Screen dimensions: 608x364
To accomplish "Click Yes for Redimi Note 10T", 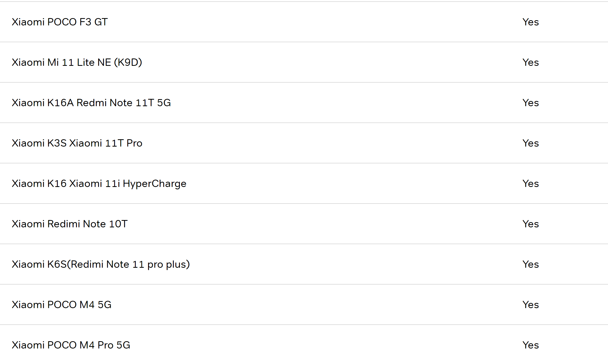I will (x=531, y=224).
